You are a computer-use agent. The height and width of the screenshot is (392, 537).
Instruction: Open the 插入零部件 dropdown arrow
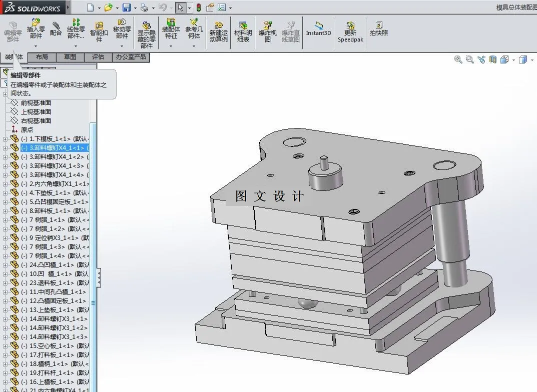click(36, 46)
